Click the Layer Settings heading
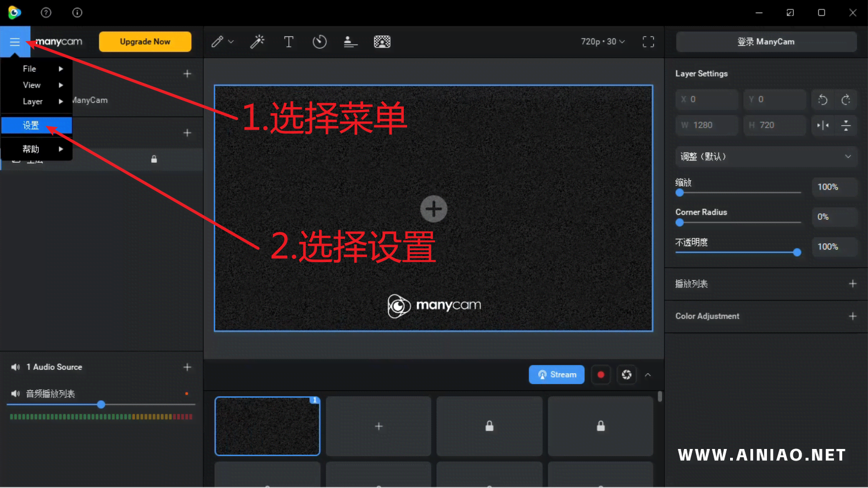 pos(702,74)
